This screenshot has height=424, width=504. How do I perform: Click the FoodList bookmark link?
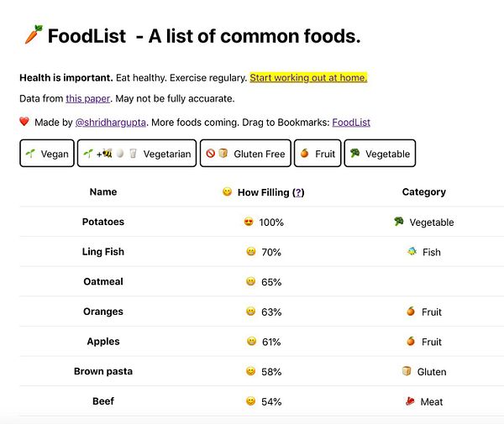coord(350,123)
